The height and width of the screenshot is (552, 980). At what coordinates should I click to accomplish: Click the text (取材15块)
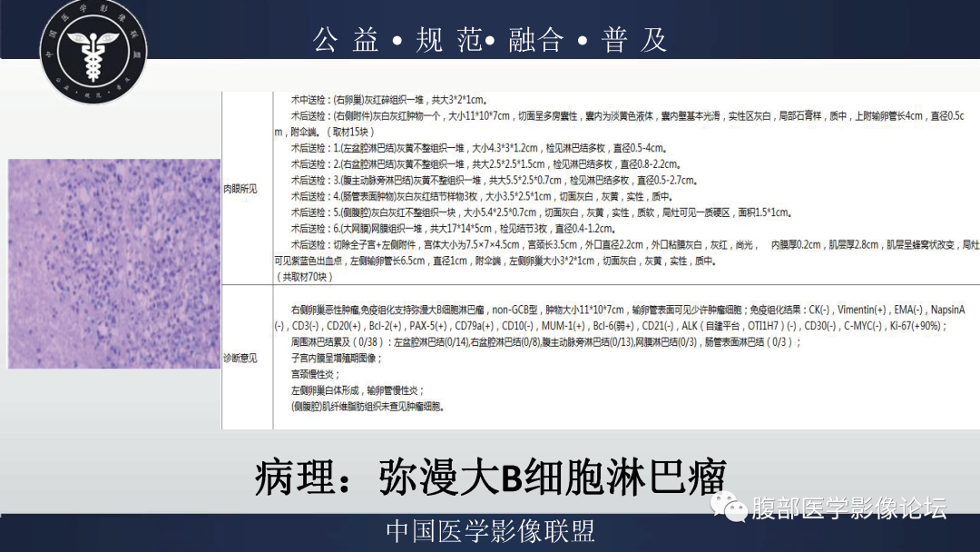tap(350, 132)
